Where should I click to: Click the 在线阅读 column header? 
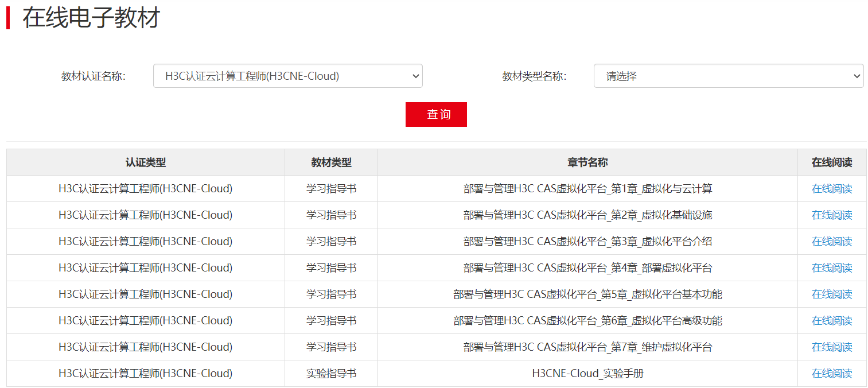(x=832, y=162)
